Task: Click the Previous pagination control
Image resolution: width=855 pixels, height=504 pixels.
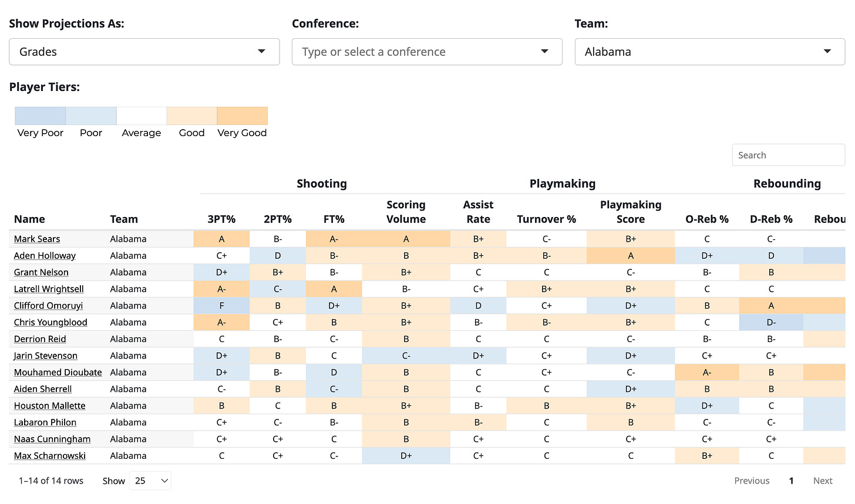Action: tap(752, 481)
